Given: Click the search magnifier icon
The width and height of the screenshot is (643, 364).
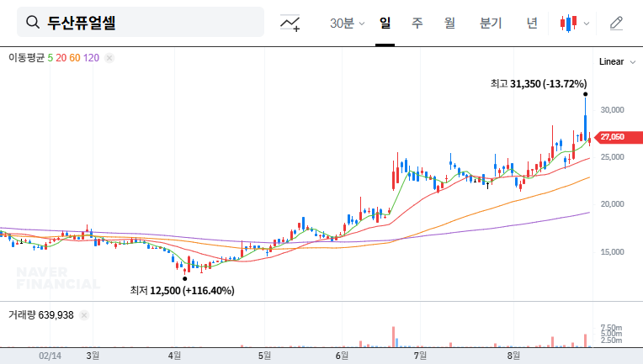Looking at the screenshot, I should pos(33,22).
